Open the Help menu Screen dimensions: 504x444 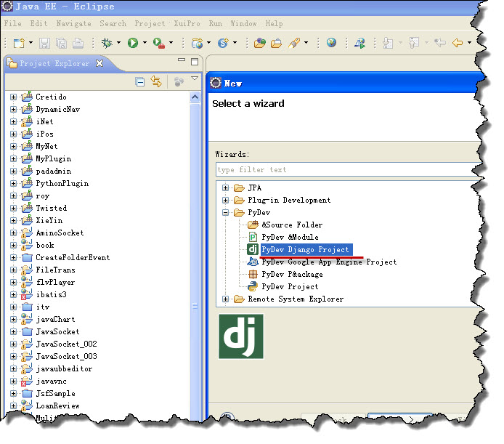275,23
